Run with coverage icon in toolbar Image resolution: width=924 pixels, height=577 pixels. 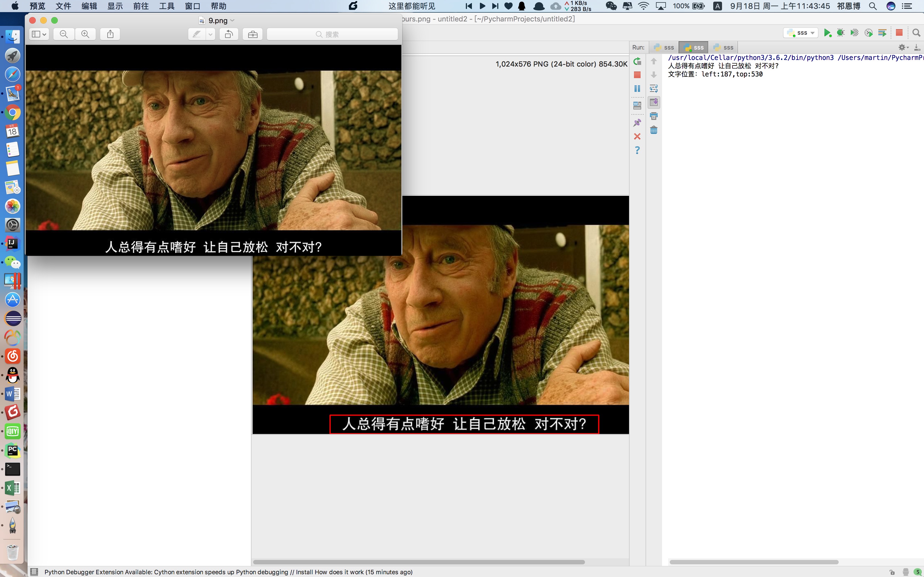pyautogui.click(x=854, y=33)
